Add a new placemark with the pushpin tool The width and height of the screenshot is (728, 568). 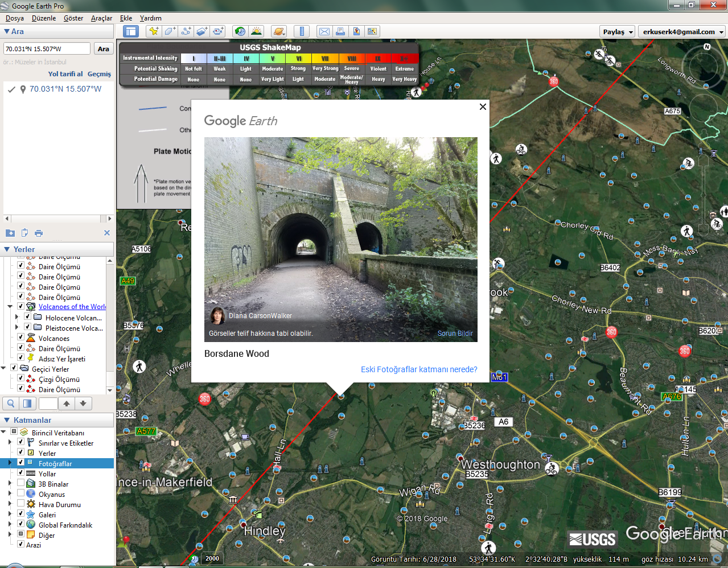(x=153, y=31)
